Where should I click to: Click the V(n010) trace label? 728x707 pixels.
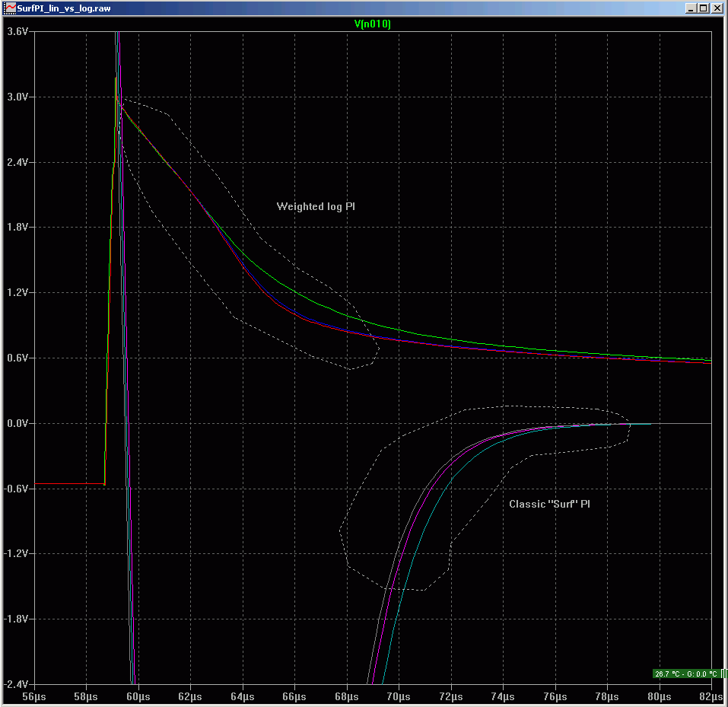point(373,24)
